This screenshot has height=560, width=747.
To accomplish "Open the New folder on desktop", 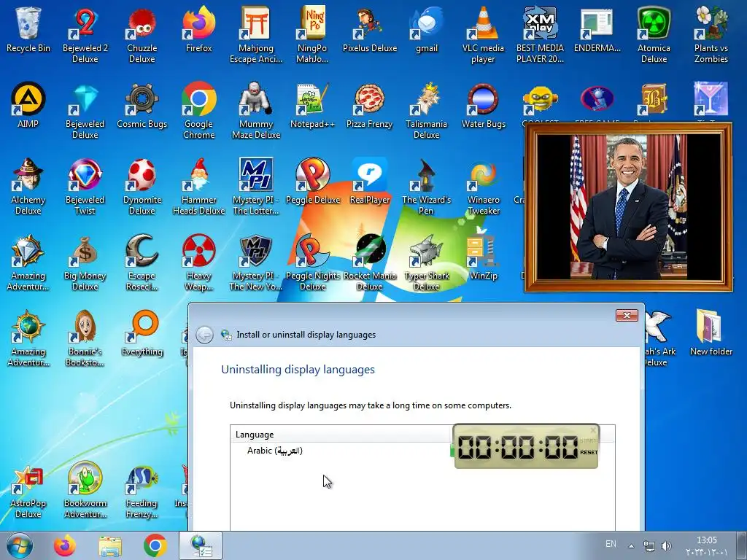I will [711, 332].
